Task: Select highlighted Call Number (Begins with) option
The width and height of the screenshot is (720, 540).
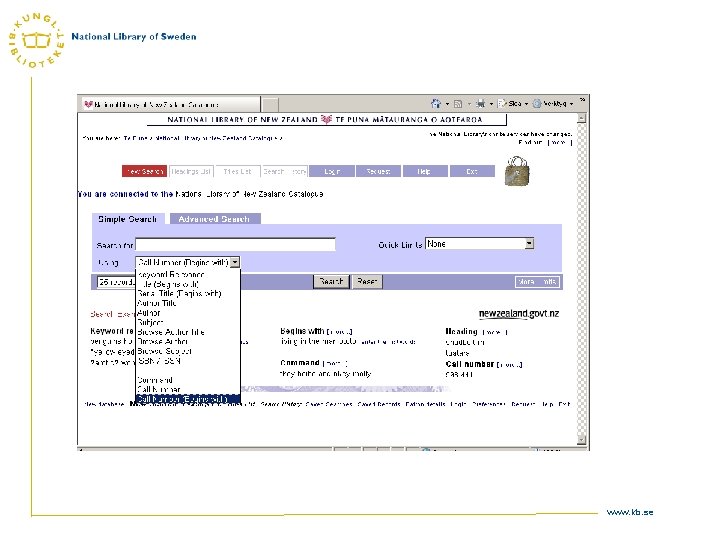Action: (188, 399)
